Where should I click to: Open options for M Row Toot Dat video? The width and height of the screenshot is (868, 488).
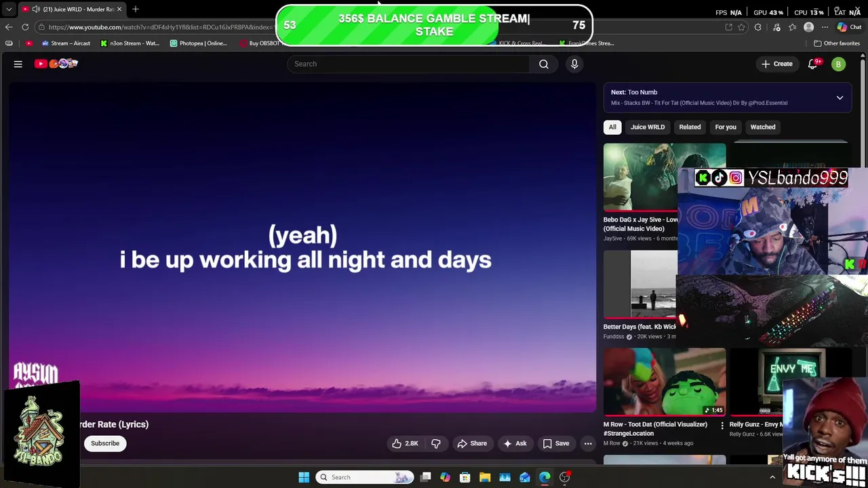click(x=722, y=426)
